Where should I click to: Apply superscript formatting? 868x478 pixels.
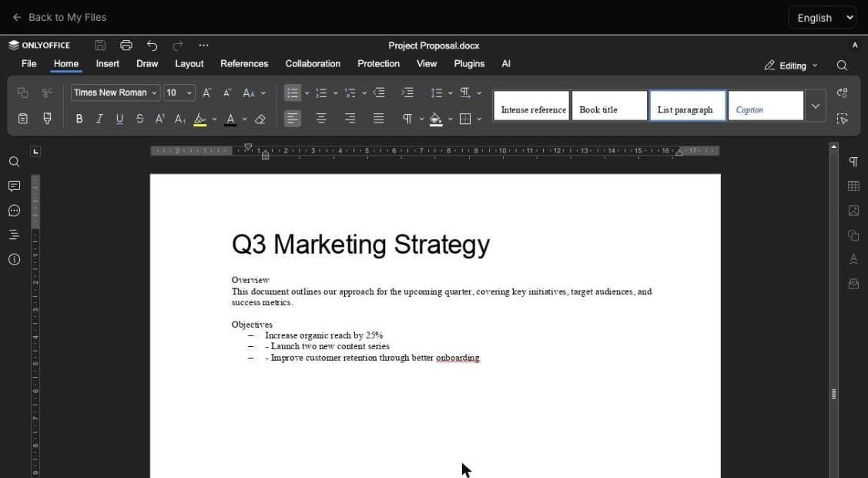(160, 119)
